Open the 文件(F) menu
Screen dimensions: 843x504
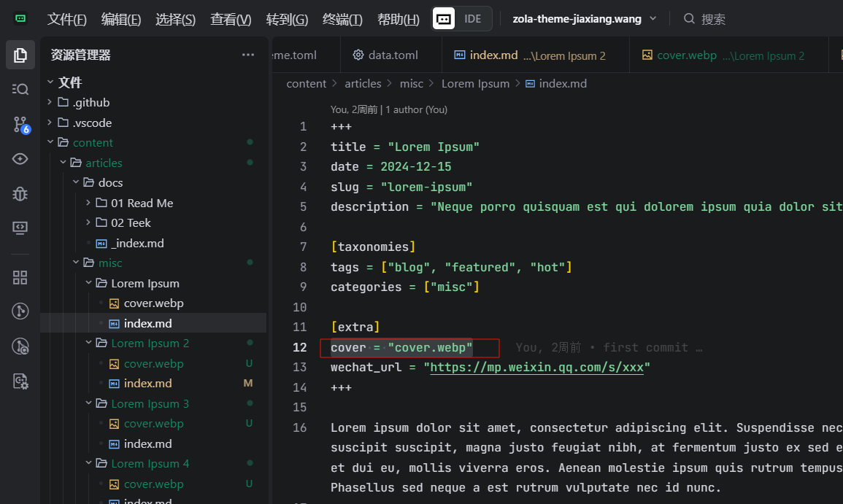67,20
